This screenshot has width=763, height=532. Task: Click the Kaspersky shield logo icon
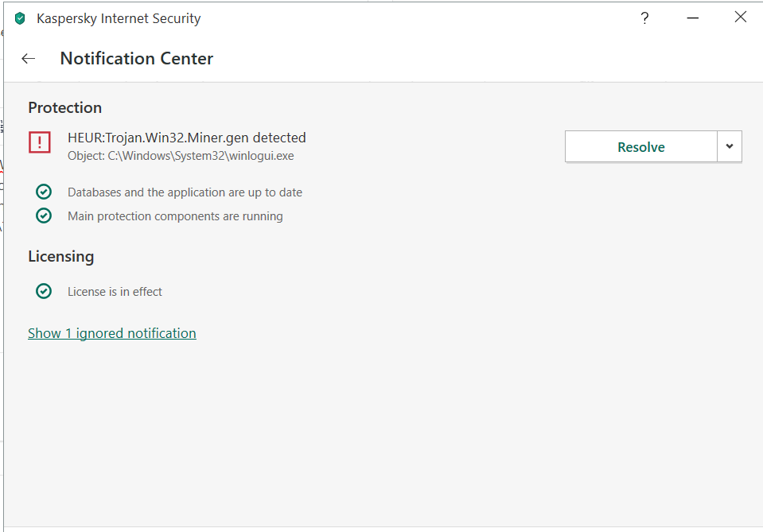coord(20,18)
